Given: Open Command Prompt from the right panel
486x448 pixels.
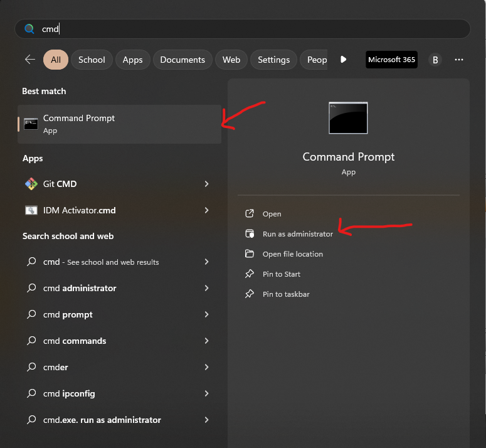Looking at the screenshot, I should 272,214.
